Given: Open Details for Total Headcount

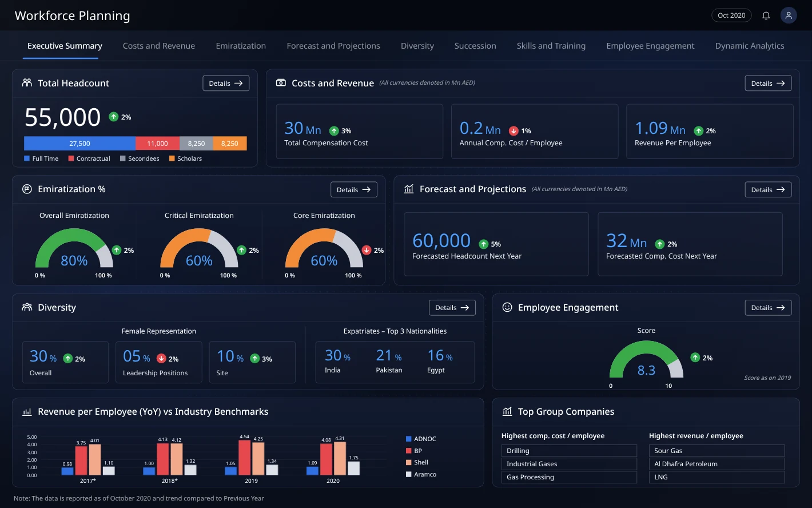Looking at the screenshot, I should pos(226,83).
